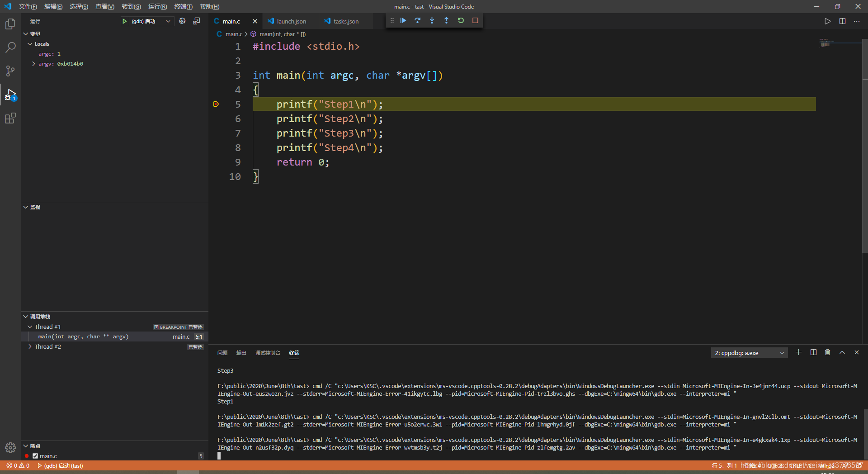The image size is (868, 474).
Task: Open the terminal selector '2: cppdbg: a.exe'
Action: click(749, 353)
